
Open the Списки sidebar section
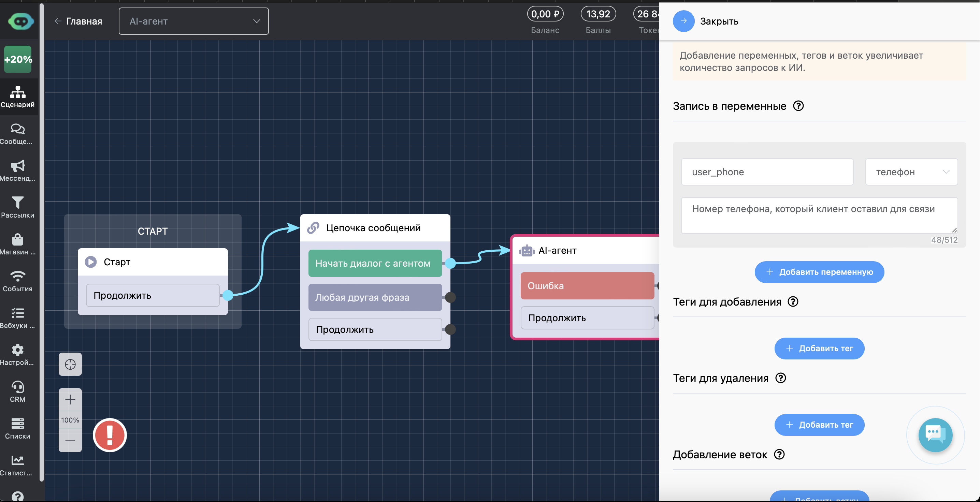click(x=17, y=429)
